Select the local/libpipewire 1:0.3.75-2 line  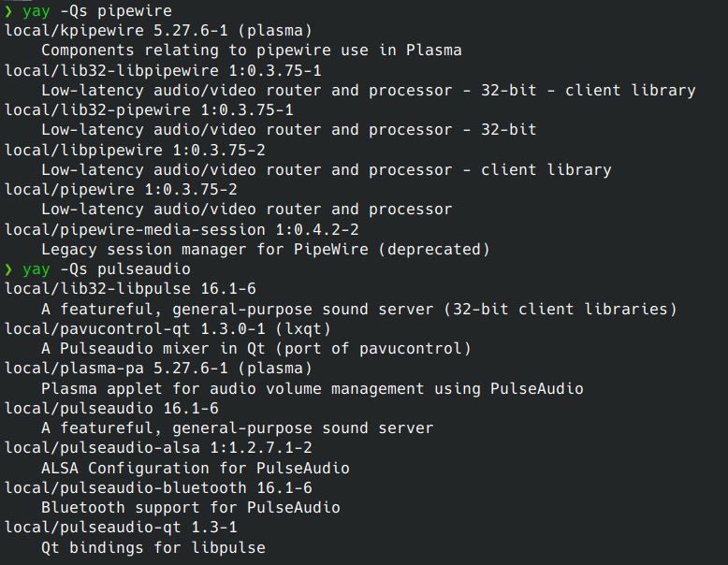point(135,150)
